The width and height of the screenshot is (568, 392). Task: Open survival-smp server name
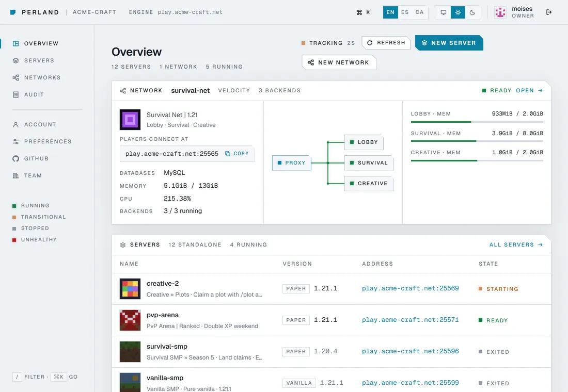click(x=167, y=347)
